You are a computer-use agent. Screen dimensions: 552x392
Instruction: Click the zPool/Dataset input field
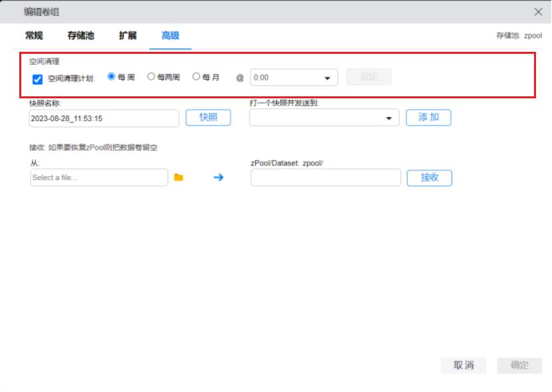click(x=325, y=177)
